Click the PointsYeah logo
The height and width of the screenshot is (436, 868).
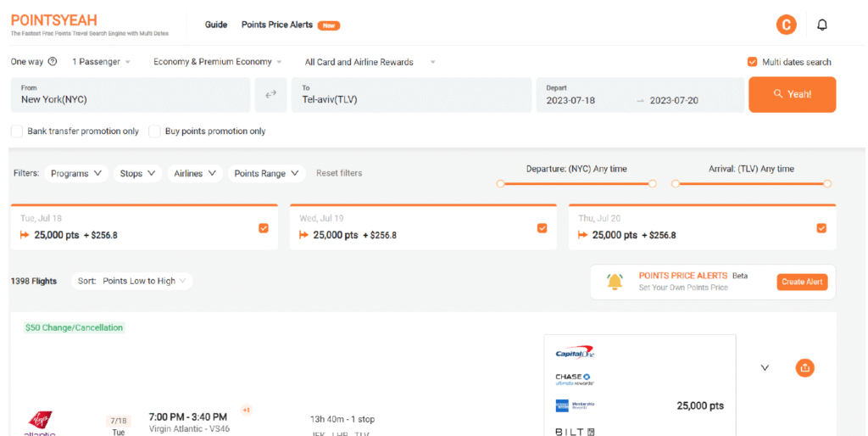(x=53, y=20)
